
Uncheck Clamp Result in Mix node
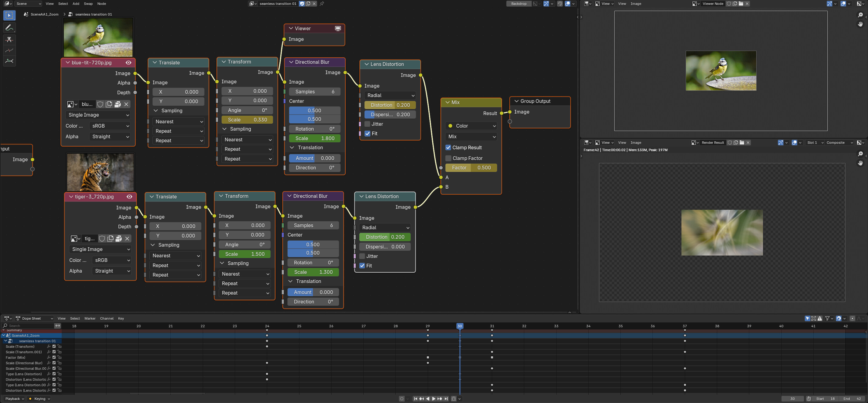click(448, 147)
